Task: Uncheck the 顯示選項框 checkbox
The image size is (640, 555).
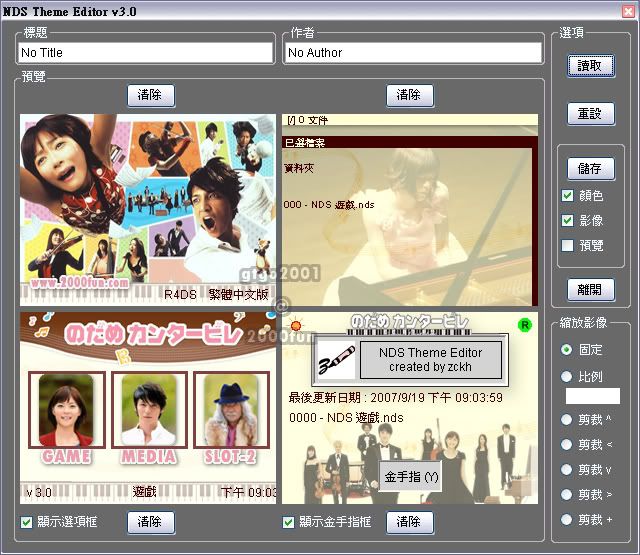Action: click(27, 522)
